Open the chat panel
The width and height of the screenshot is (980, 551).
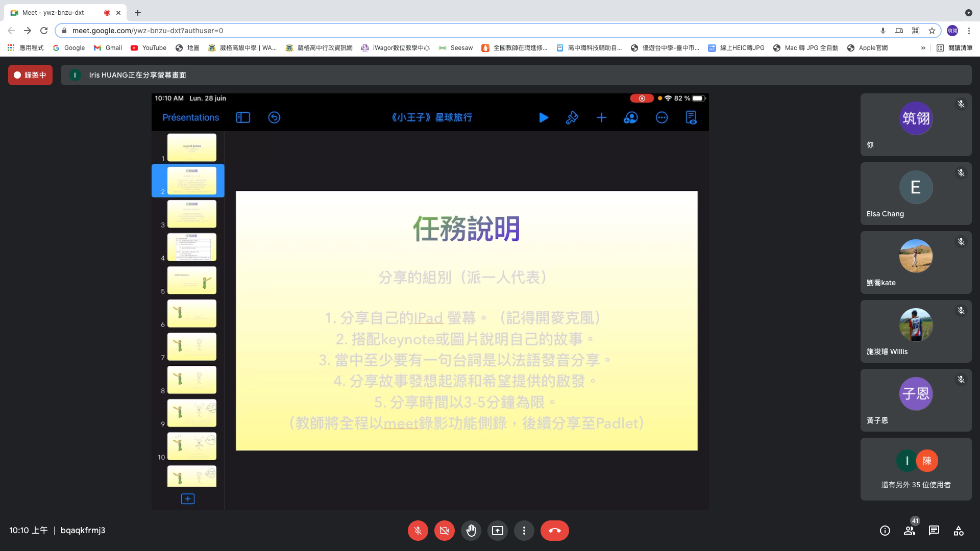[x=934, y=531]
